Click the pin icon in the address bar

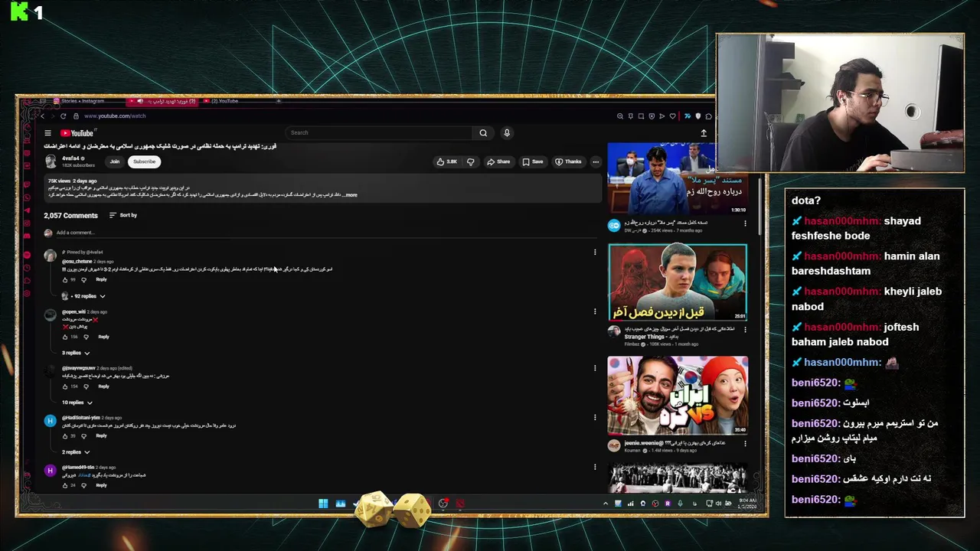coord(630,116)
